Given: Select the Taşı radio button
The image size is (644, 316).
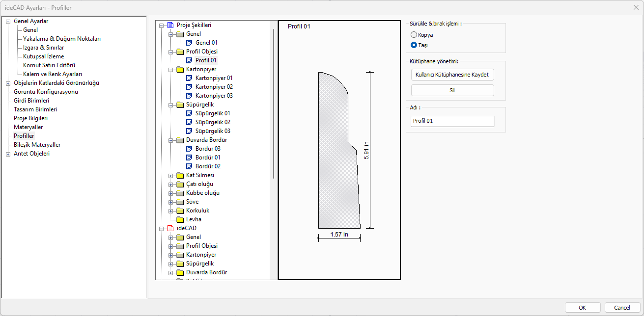Looking at the screenshot, I should [x=414, y=45].
